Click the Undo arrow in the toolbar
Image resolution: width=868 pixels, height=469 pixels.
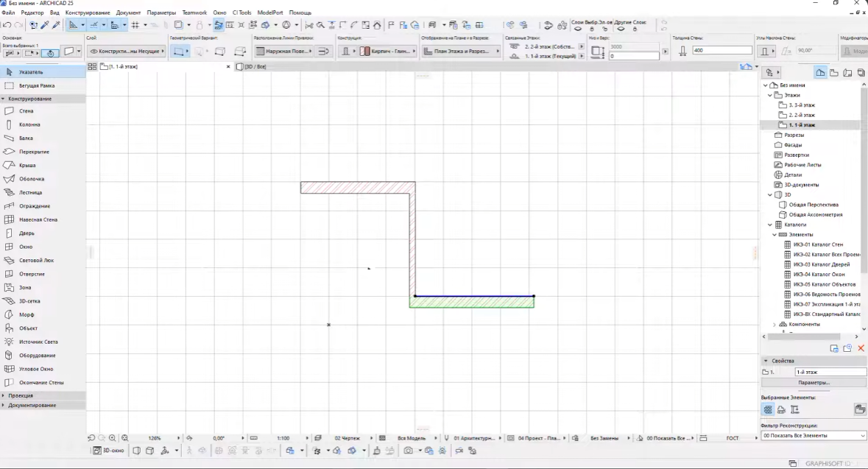tap(7, 25)
